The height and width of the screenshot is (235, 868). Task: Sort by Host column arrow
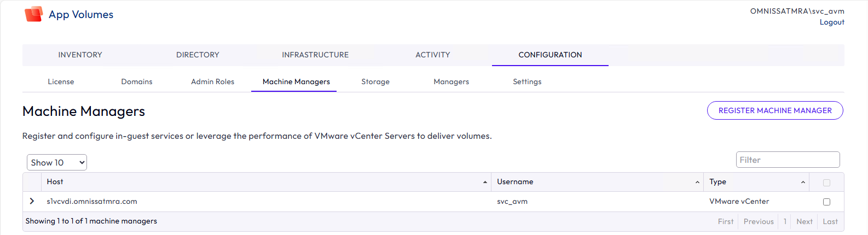(485, 182)
